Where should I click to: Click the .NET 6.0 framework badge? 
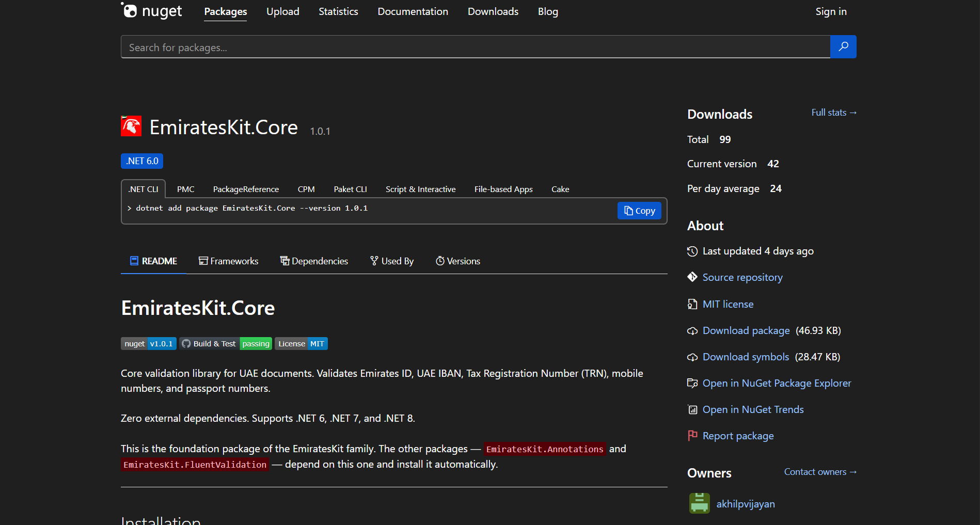[x=142, y=161]
